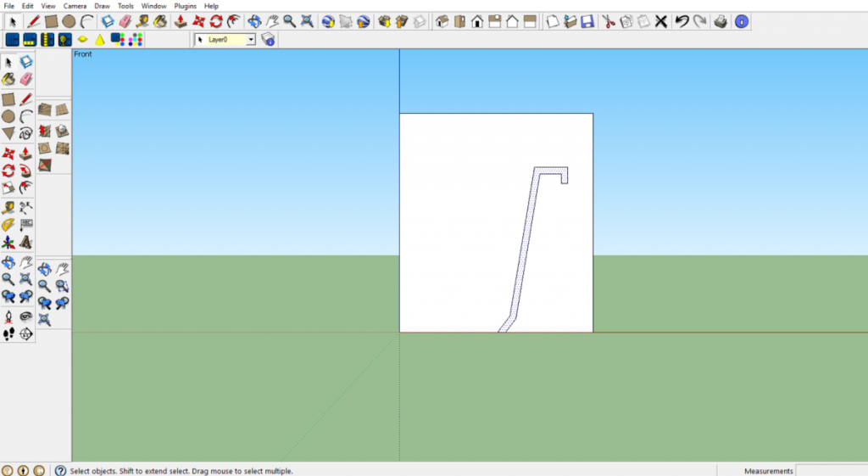This screenshot has height=476, width=868.
Task: Create a new file
Action: tap(553, 21)
